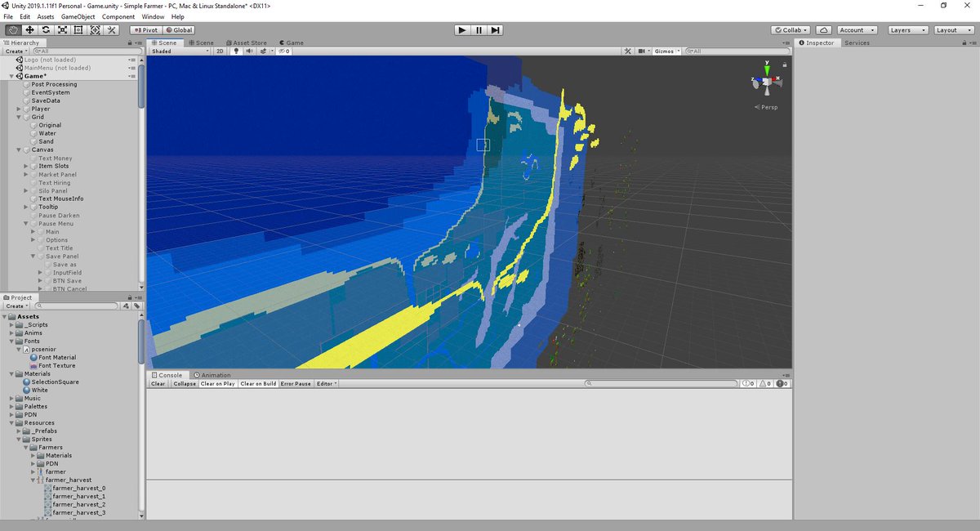Toggle scene lighting bulb icon

[x=237, y=51]
